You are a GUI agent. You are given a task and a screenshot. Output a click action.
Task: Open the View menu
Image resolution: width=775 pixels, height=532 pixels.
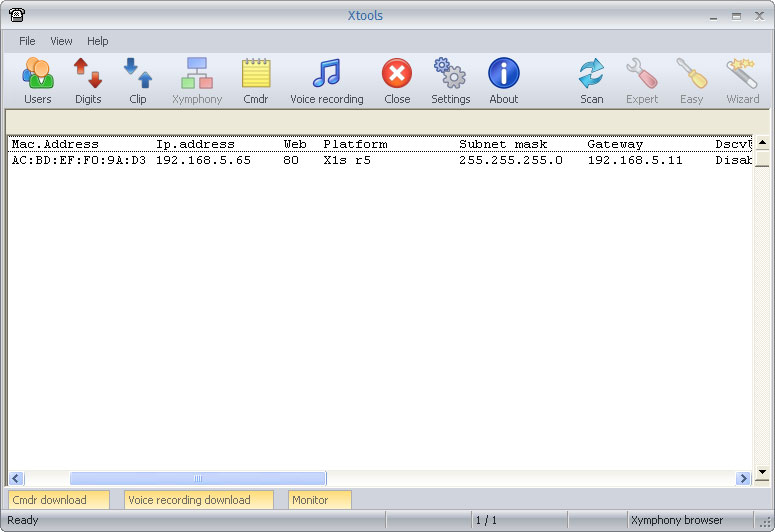coord(61,41)
